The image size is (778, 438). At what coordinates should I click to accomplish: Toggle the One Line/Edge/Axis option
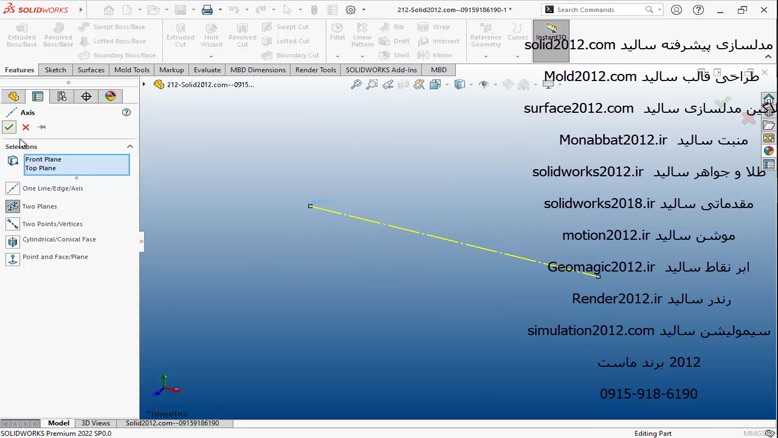(x=12, y=188)
